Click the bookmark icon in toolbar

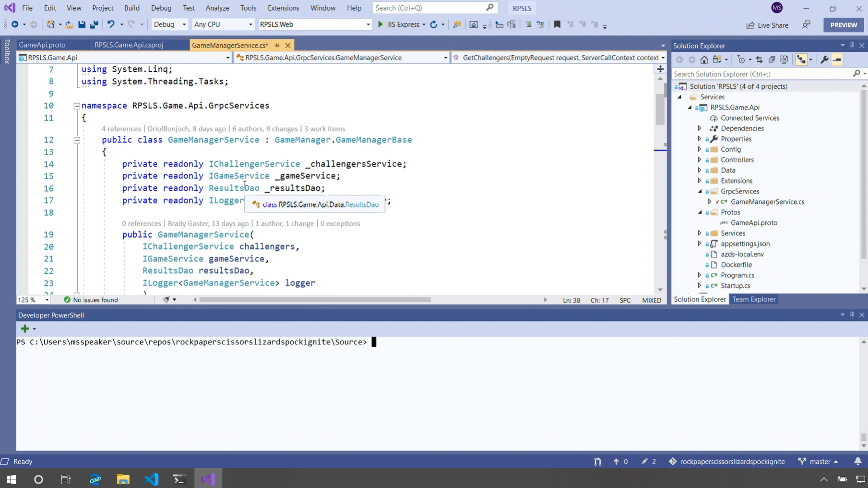pos(557,24)
